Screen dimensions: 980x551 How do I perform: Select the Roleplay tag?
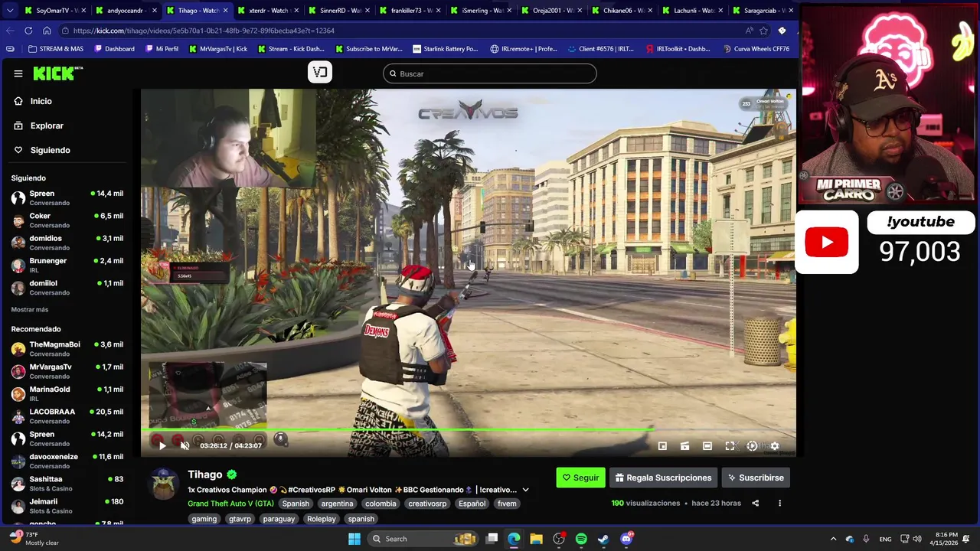coord(322,519)
